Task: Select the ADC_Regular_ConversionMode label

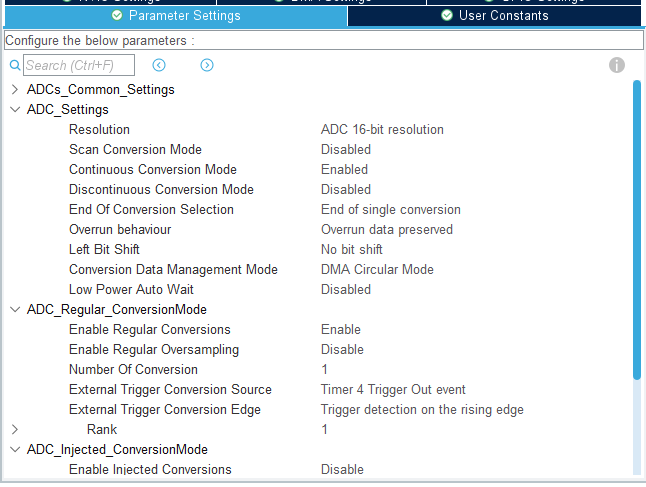Action: (117, 309)
